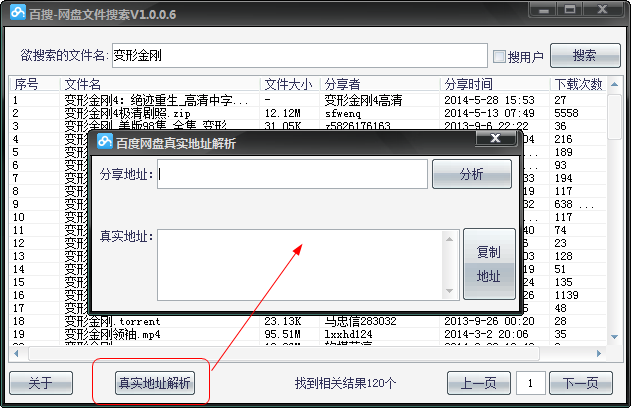Click share time 2014-5-13 07:49

489,113
